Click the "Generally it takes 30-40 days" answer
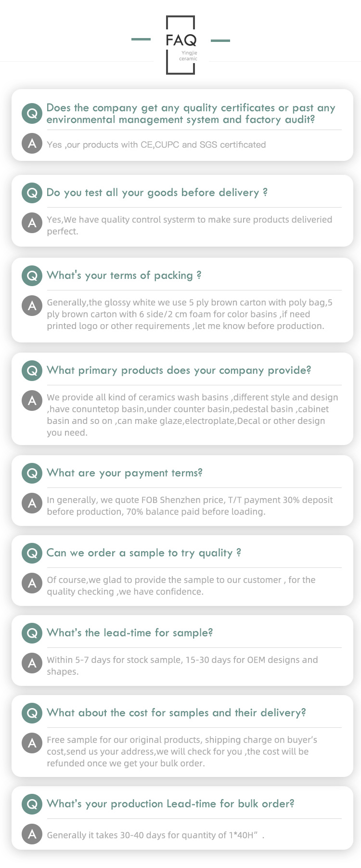Image resolution: width=361 pixels, height=868 pixels. (155, 835)
